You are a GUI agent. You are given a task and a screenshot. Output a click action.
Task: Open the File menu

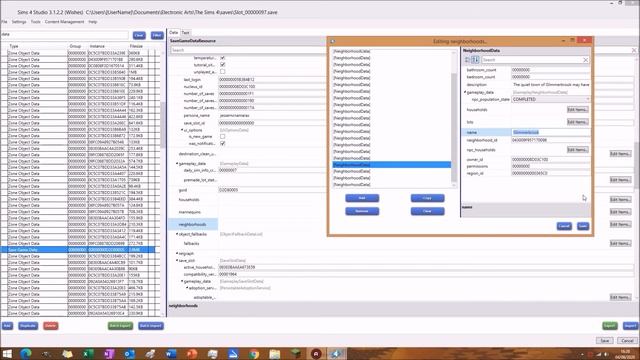point(4,22)
